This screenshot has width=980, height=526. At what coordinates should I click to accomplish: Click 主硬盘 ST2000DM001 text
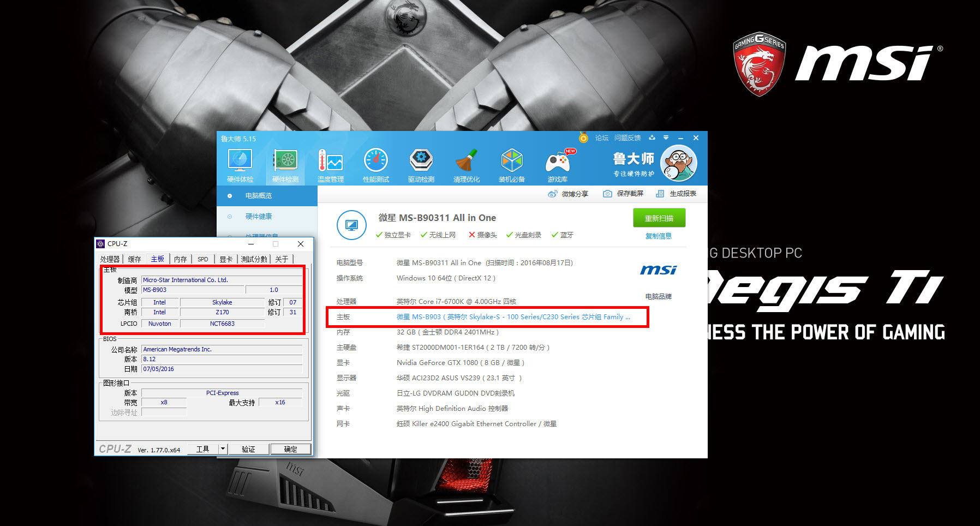click(473, 348)
